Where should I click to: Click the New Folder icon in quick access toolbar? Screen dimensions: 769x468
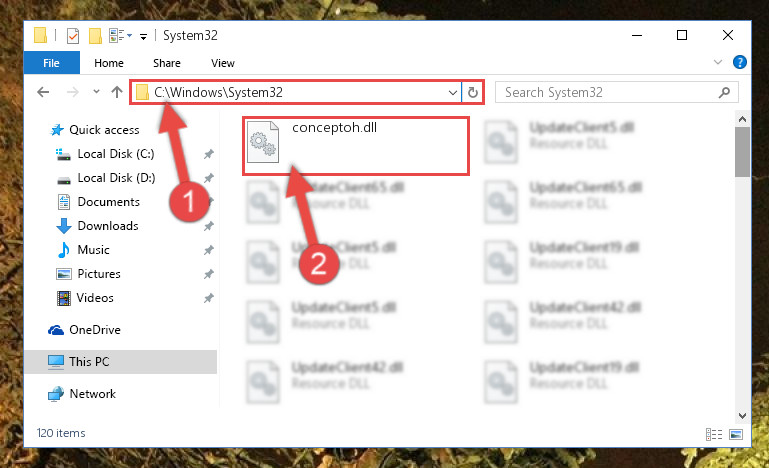tap(95, 35)
